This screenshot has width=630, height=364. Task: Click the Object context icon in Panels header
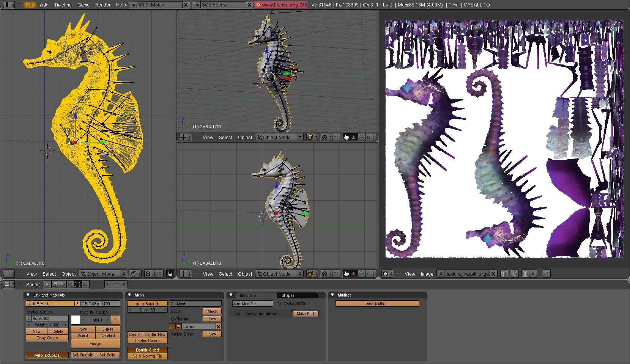(x=70, y=284)
